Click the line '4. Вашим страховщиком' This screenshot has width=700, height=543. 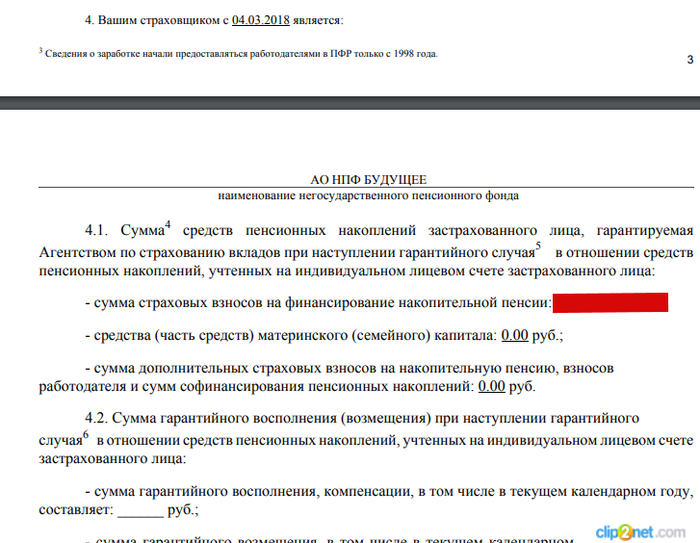pos(140,20)
